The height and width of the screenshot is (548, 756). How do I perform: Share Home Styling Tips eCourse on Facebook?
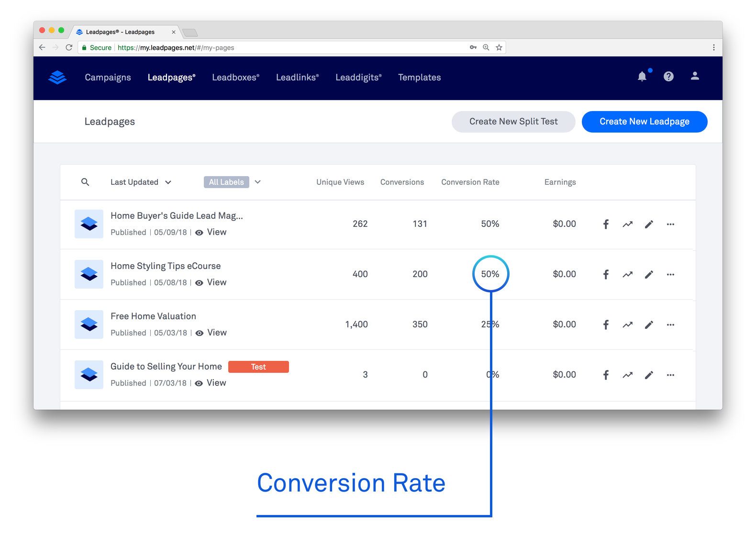click(606, 274)
